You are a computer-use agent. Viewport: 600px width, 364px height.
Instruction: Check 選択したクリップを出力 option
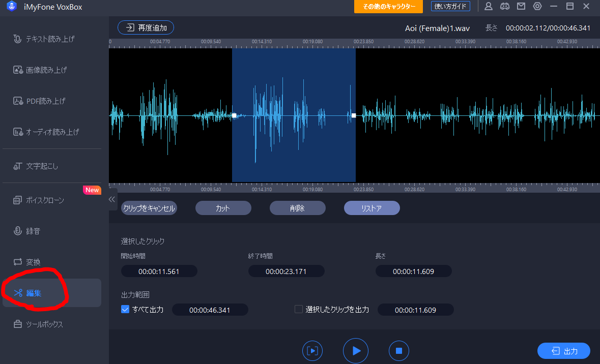(x=298, y=309)
